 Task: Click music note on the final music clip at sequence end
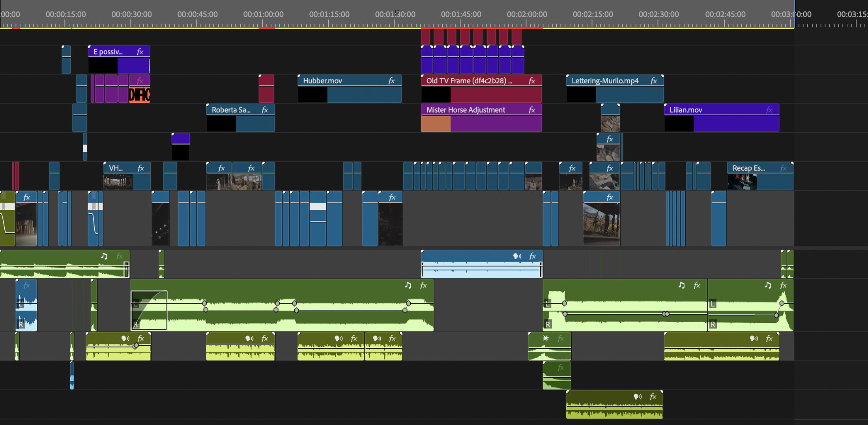click(x=768, y=285)
